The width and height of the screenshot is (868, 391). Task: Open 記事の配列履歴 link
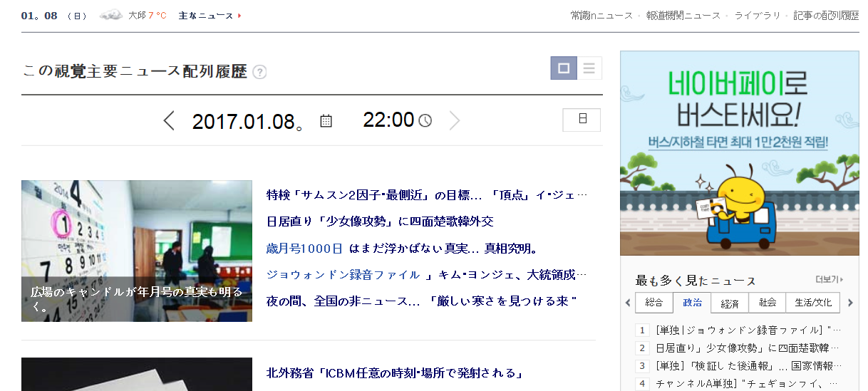click(827, 16)
